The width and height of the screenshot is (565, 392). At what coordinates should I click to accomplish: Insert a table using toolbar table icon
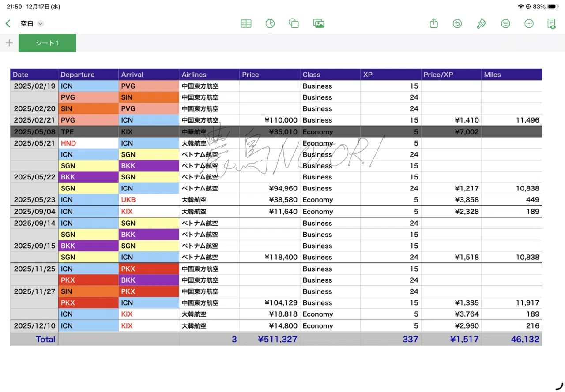pyautogui.click(x=246, y=24)
